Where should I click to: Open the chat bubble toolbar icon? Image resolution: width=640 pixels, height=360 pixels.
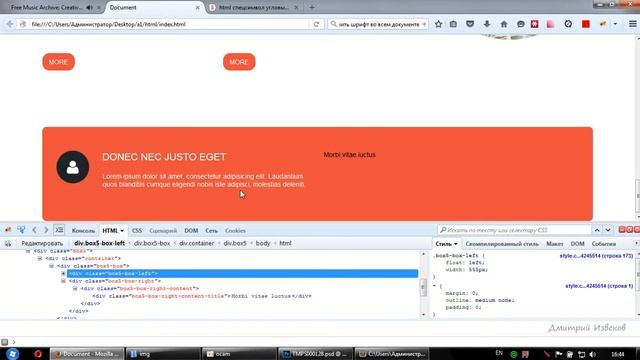(x=520, y=24)
